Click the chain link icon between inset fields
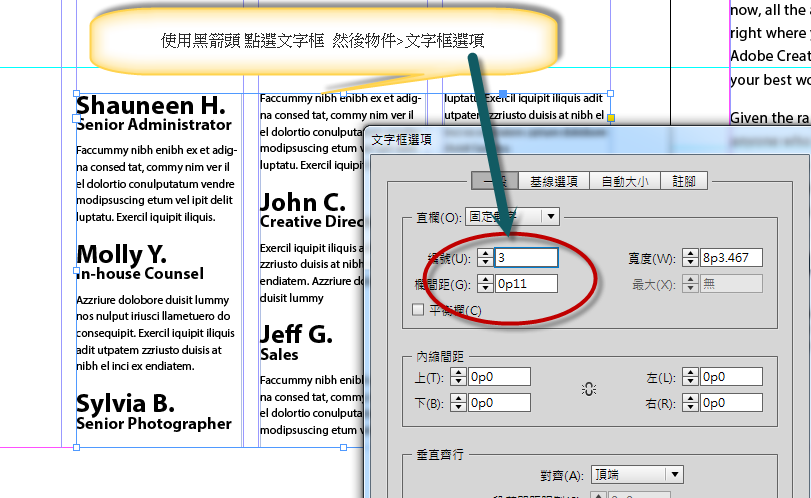 click(589, 389)
